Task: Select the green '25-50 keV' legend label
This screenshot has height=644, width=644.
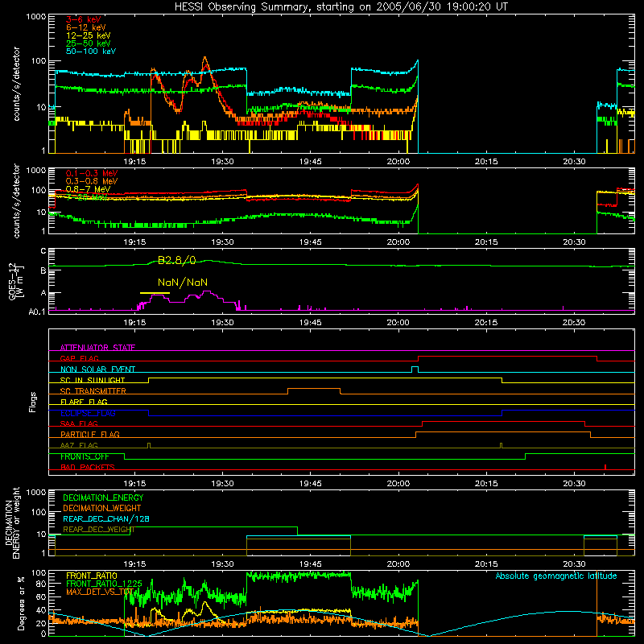Action: 89,43
